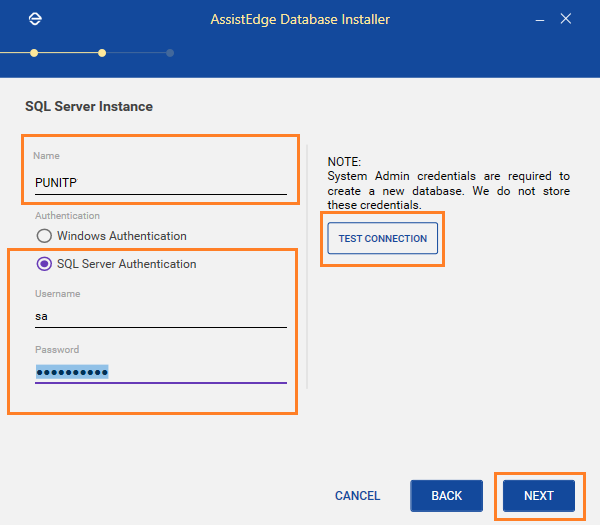Click the AssistEdge logo icon
The width and height of the screenshot is (600, 525).
[x=35, y=19]
